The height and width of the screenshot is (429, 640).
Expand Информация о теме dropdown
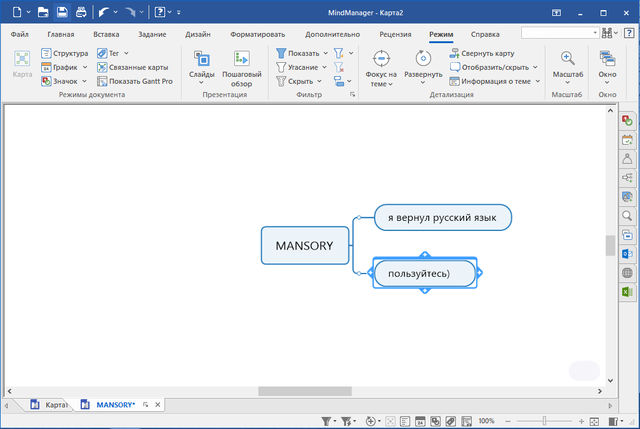tap(538, 81)
